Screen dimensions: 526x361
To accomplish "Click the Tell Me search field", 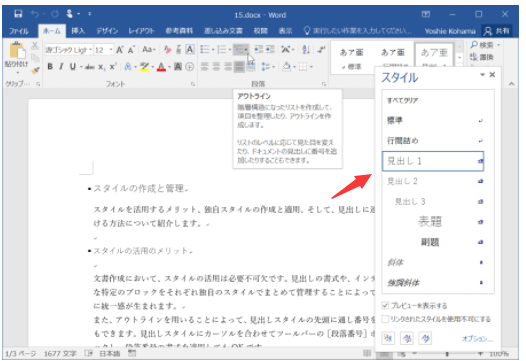I will click(358, 31).
